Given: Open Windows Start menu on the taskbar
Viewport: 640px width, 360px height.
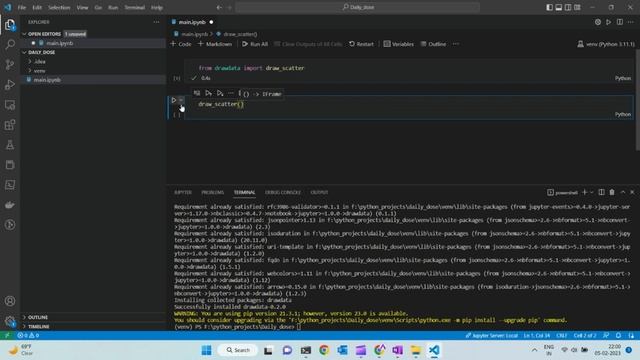Looking at the screenshot, I should [207, 350].
